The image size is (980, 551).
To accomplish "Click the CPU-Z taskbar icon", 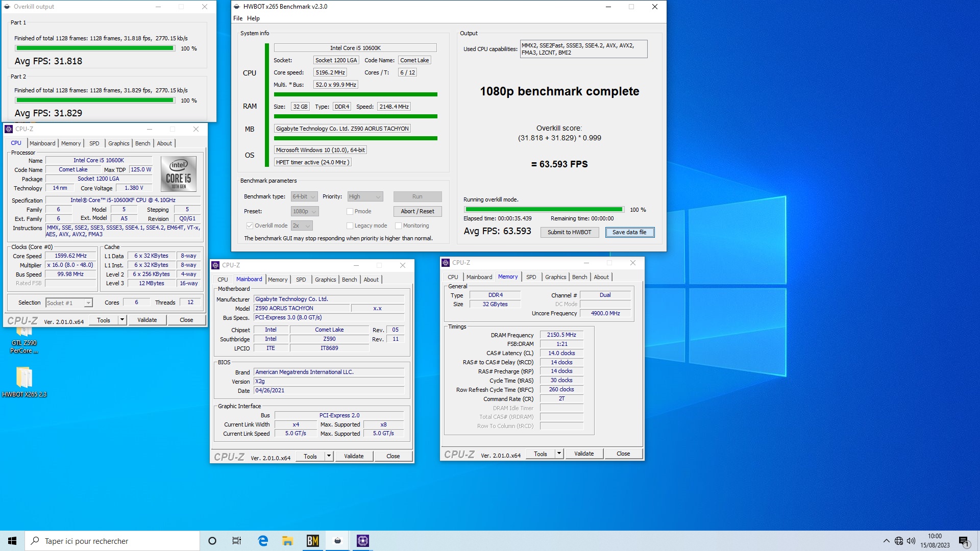I will (x=363, y=541).
